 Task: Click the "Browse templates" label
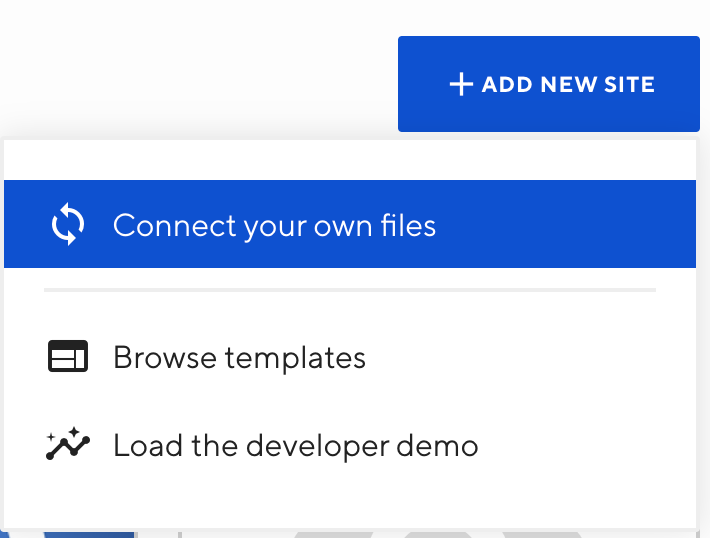239,357
